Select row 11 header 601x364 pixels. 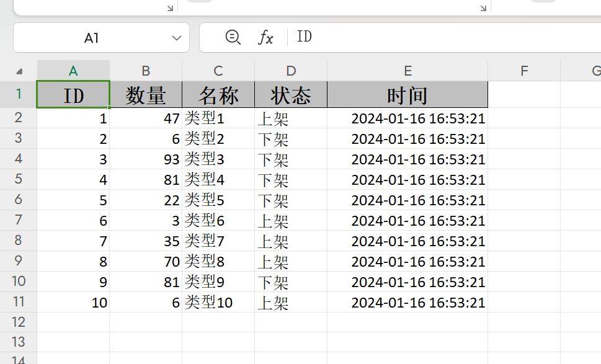[19, 302]
